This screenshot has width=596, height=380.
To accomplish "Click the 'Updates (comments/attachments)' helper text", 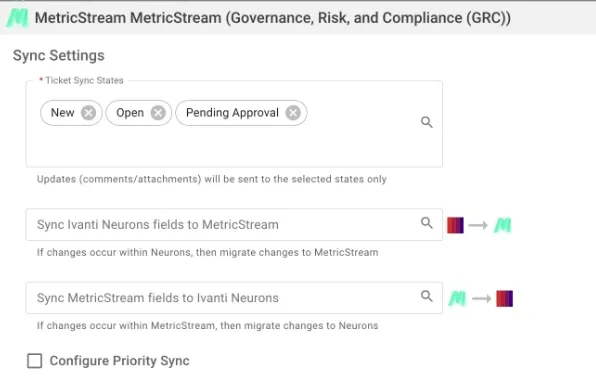I will pos(212,179).
